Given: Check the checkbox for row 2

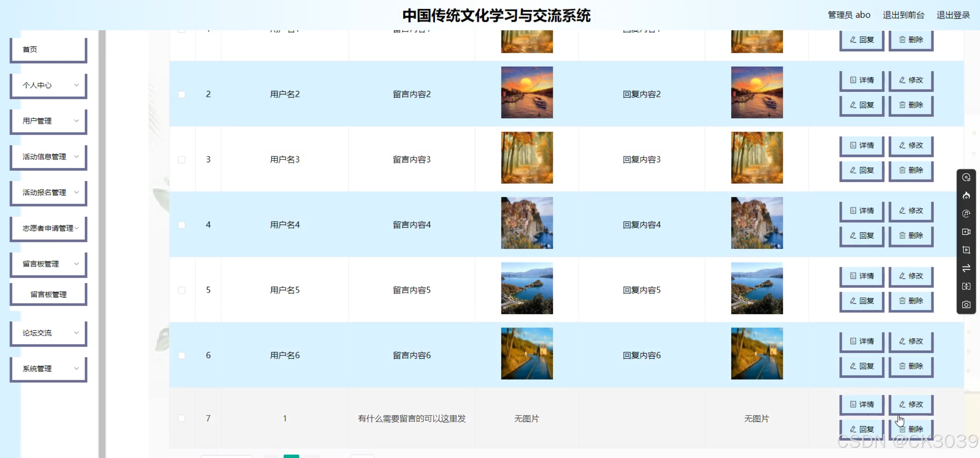Looking at the screenshot, I should pyautogui.click(x=181, y=94).
